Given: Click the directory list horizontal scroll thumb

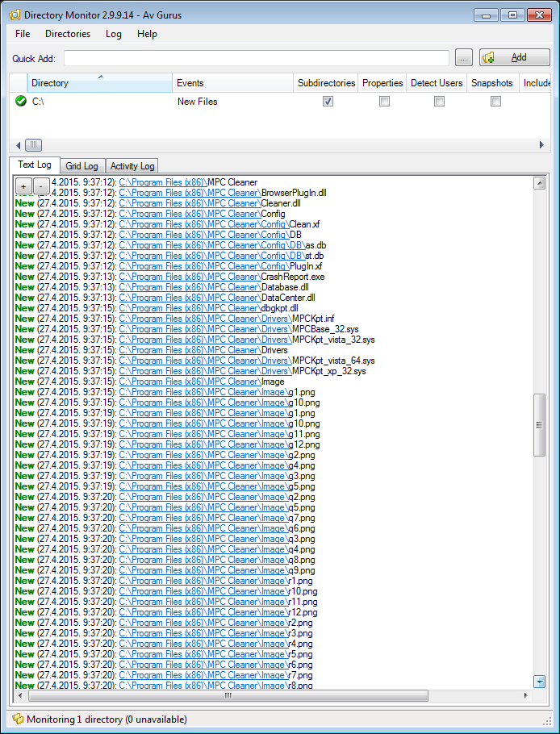Looking at the screenshot, I should (33, 144).
